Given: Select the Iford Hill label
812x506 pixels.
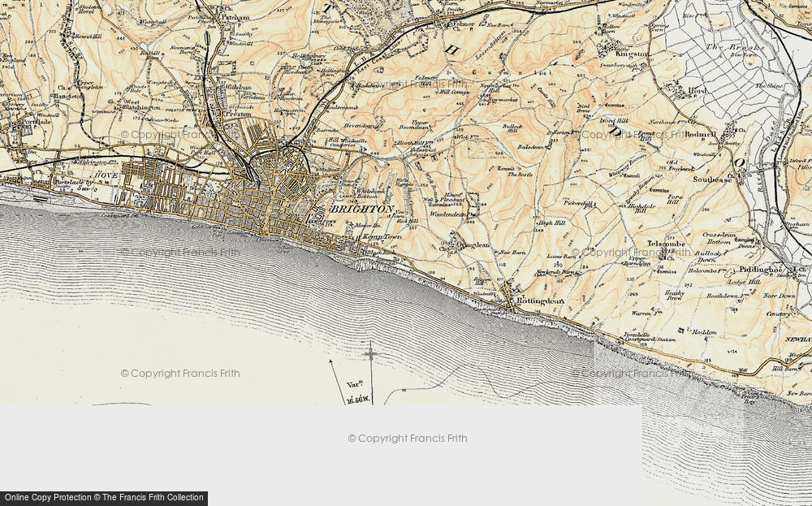Looking at the screenshot, I should pyautogui.click(x=614, y=121).
